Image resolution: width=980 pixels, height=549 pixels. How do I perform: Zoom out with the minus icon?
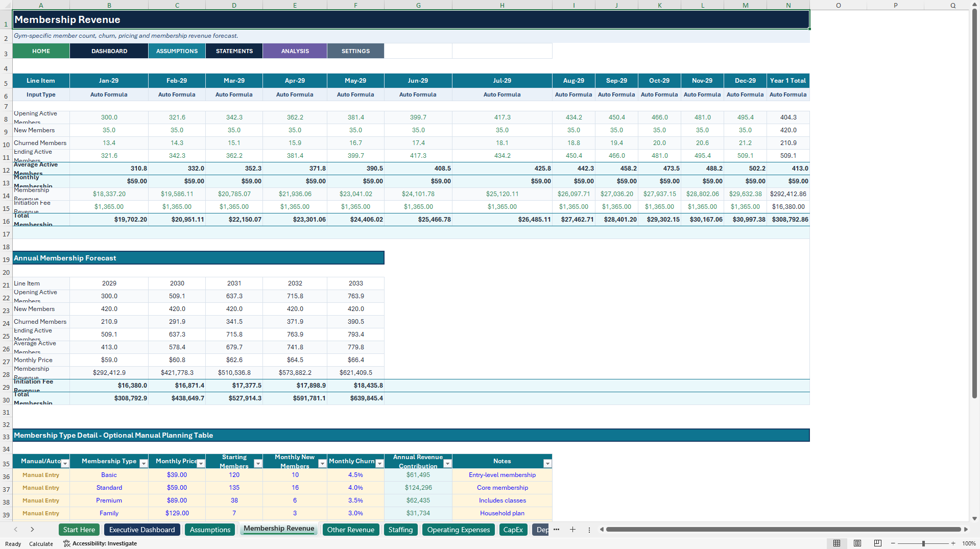tap(893, 543)
